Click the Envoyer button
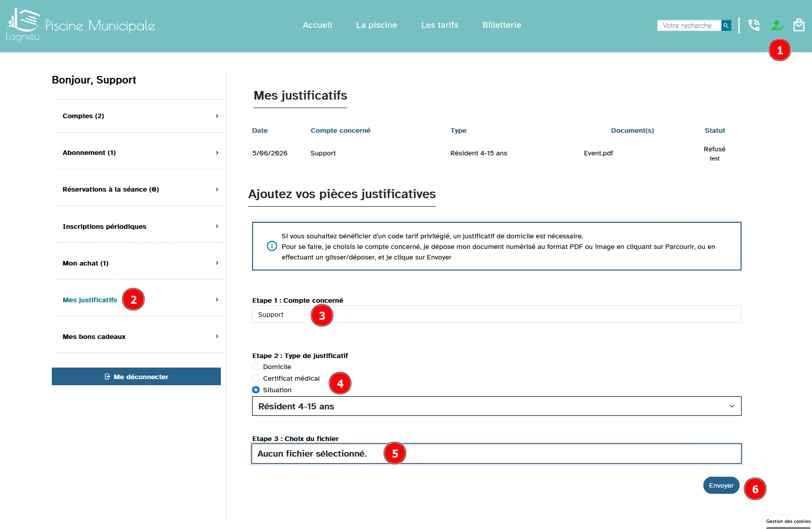Image resolution: width=812 pixels, height=529 pixels. (x=721, y=485)
